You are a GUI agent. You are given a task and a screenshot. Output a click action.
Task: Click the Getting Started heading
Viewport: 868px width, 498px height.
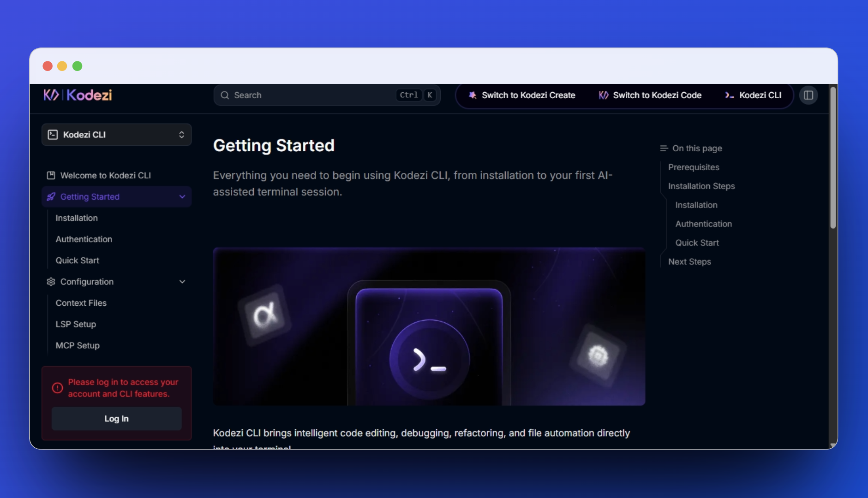[x=274, y=146]
